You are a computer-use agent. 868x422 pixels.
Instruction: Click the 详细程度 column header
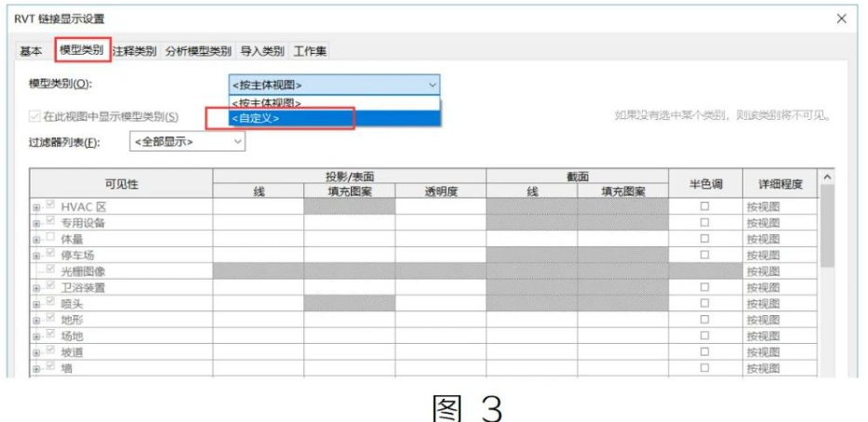[x=780, y=184]
